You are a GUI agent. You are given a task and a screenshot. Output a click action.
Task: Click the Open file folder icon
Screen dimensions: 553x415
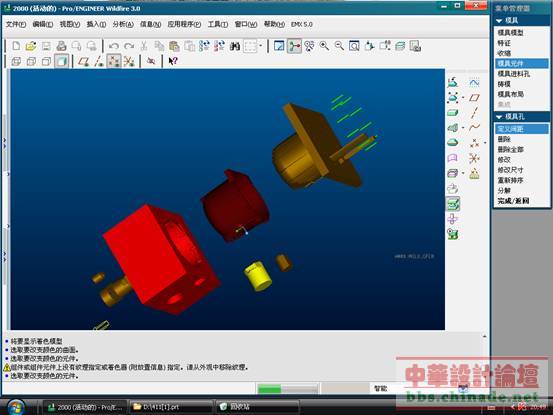point(31,46)
